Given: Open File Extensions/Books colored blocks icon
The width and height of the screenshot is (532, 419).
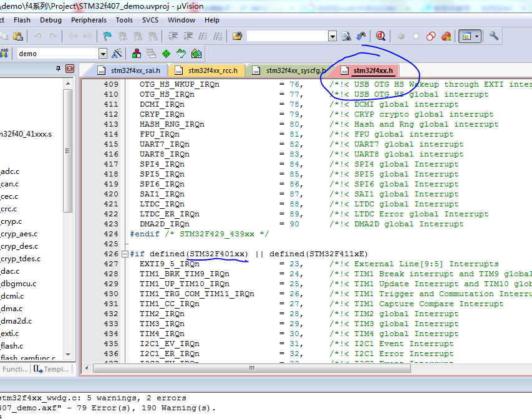Looking at the screenshot, I should pos(137,53).
